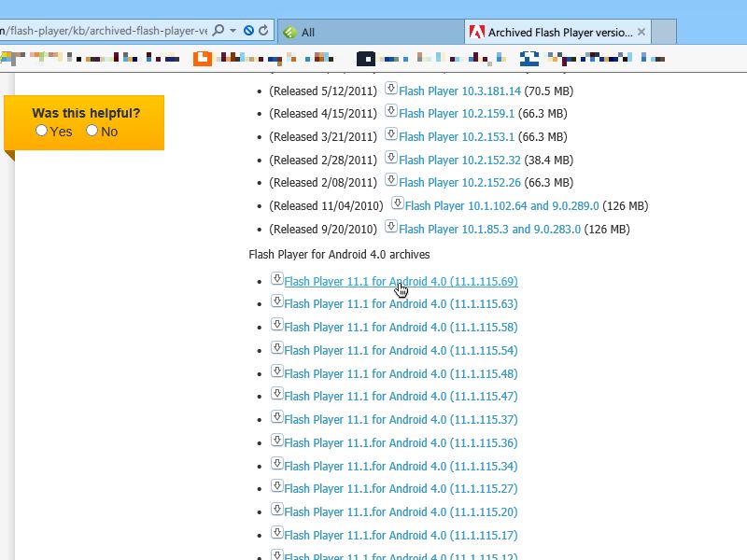Click download icon beside Android 11.1.115.34

pos(277,463)
